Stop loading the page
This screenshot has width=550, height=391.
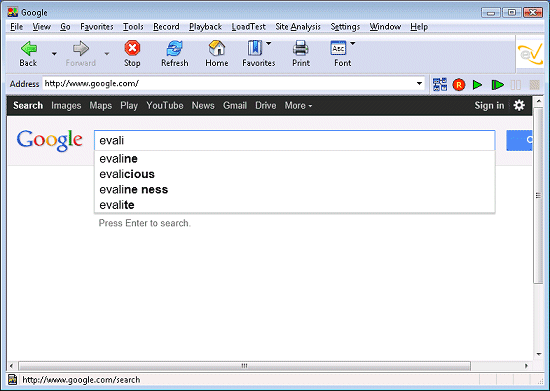pos(132,48)
